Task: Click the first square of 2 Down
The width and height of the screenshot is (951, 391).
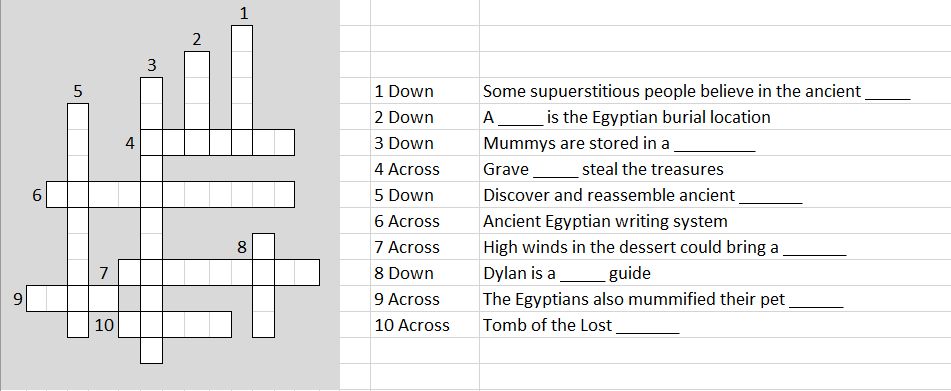Action: tap(197, 65)
